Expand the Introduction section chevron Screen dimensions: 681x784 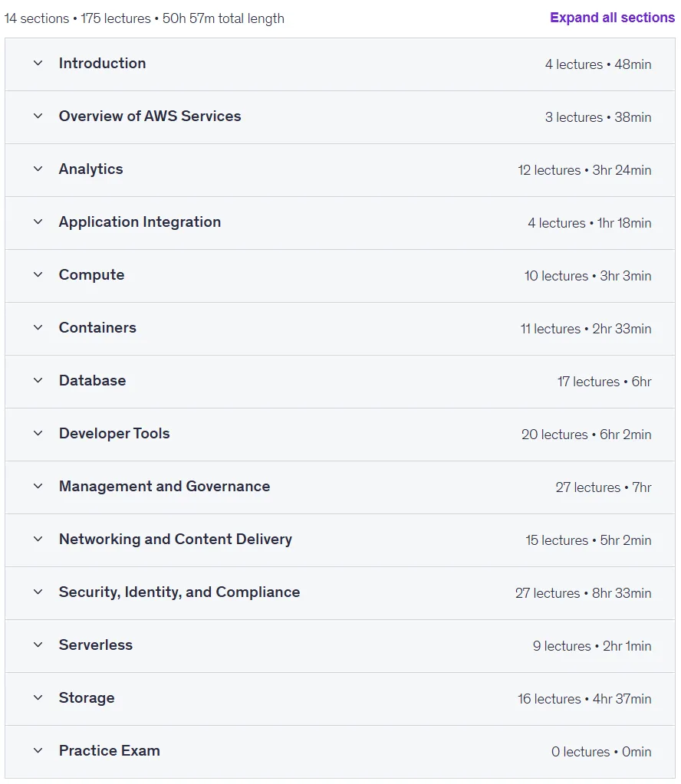(x=38, y=64)
